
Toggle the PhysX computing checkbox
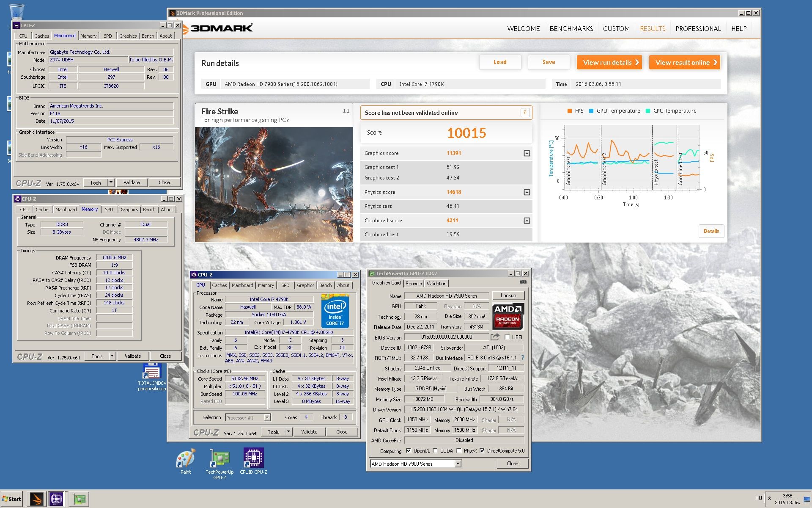459,450
